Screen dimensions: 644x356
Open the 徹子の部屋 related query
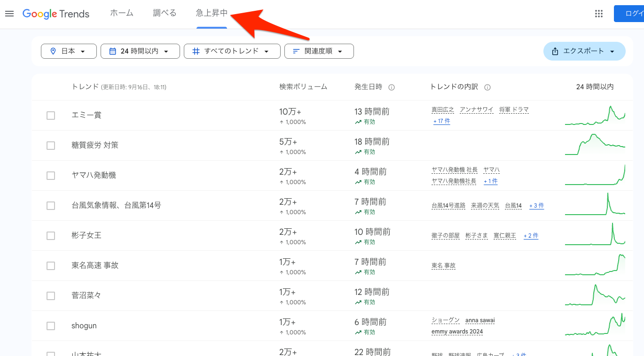[x=446, y=236]
